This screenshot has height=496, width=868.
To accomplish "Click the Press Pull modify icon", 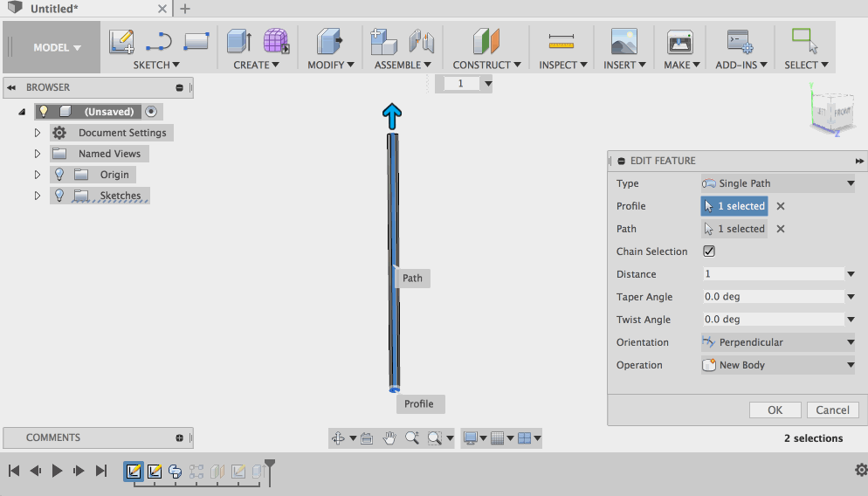I will (x=329, y=41).
